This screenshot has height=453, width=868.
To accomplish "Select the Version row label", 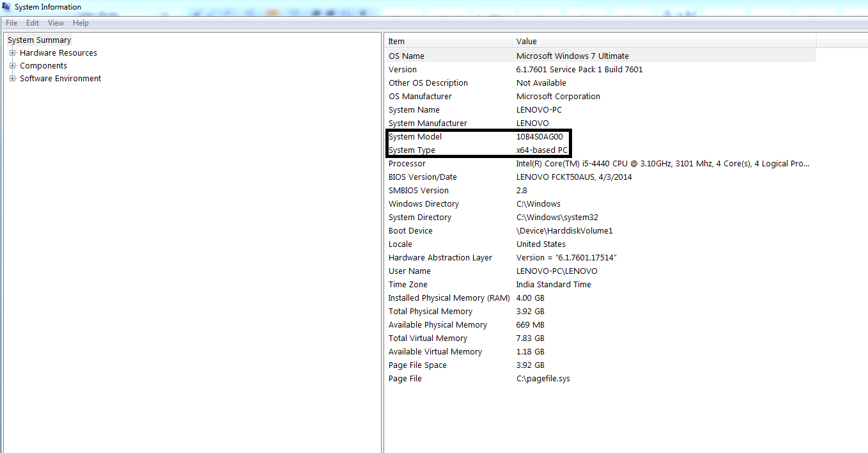I will (403, 70).
